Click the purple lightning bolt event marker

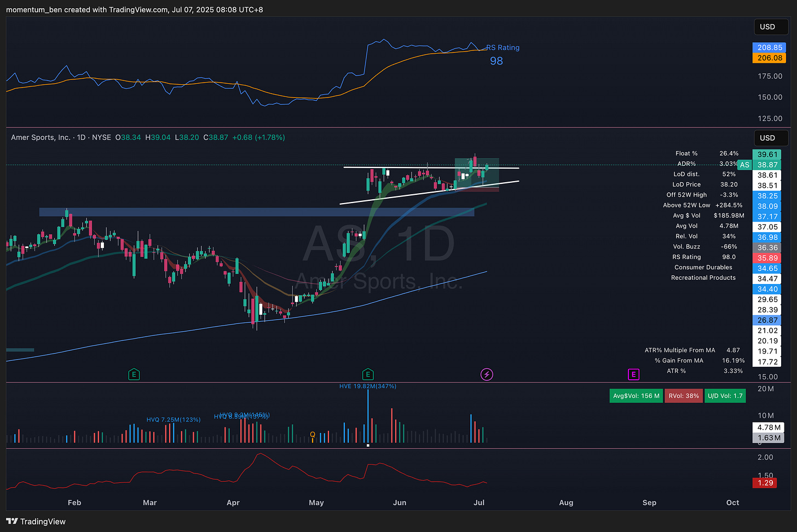click(x=487, y=374)
